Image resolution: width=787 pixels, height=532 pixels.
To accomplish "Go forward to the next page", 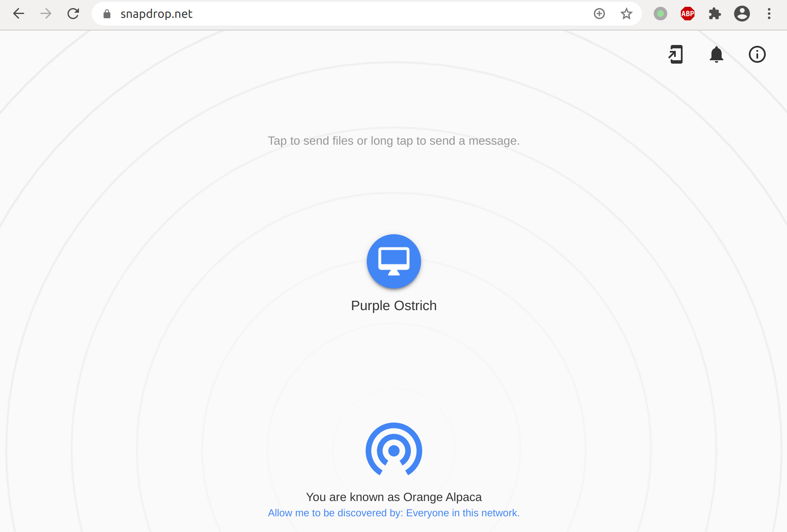I will pos(46,14).
